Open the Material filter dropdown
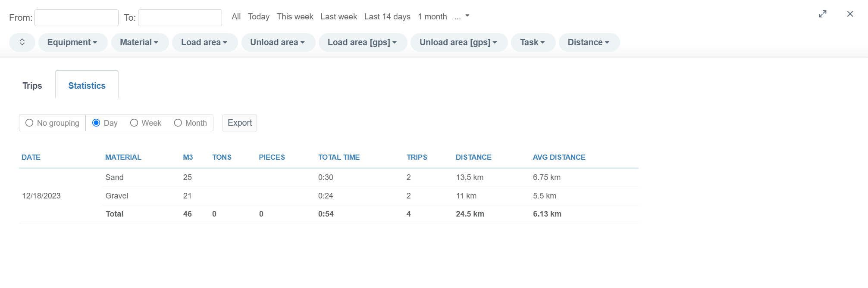 tap(139, 42)
